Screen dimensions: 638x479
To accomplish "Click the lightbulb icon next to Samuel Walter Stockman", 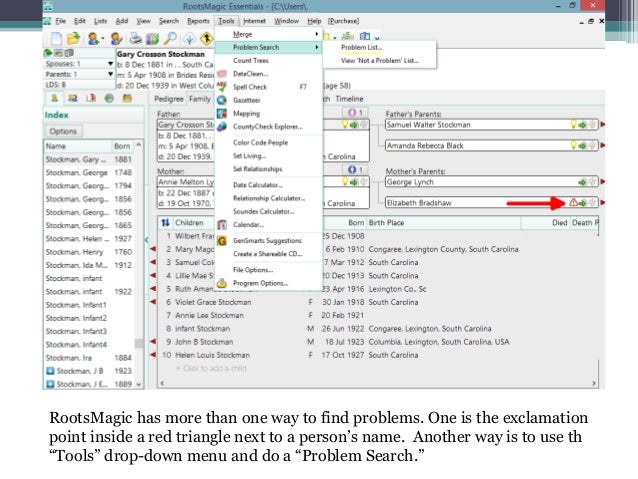I will click(x=574, y=124).
